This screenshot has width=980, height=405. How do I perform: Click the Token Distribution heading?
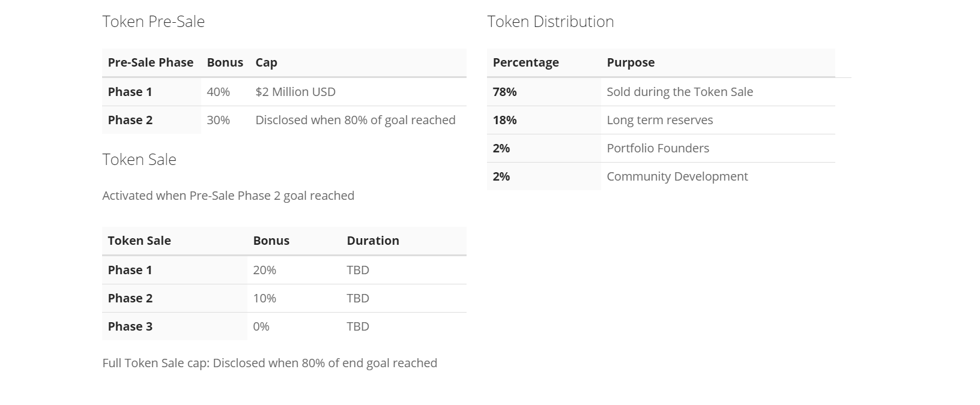550,22
